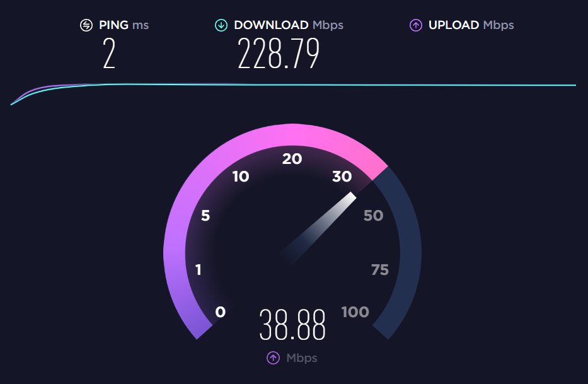The image size is (588, 384).
Task: Click the 5 mark on the gauge
Action: (205, 216)
